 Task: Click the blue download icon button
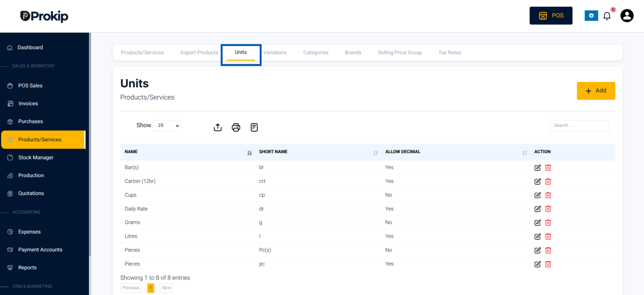(591, 16)
